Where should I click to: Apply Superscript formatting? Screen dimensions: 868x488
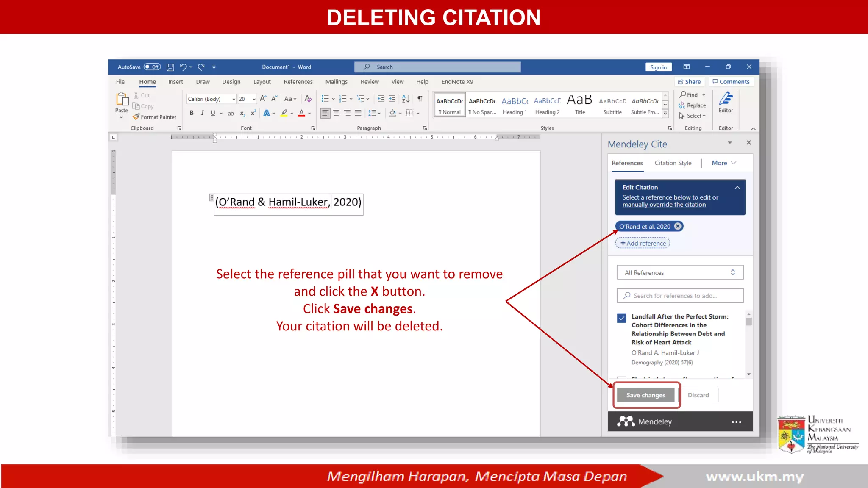253,113
